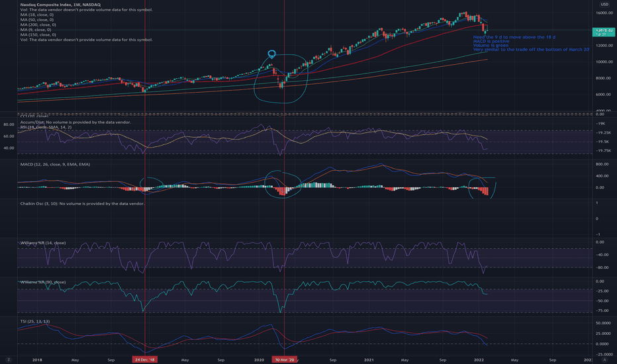Select the 24 Dec '18 date marker
The height and width of the screenshot is (364, 617).
tap(145, 359)
